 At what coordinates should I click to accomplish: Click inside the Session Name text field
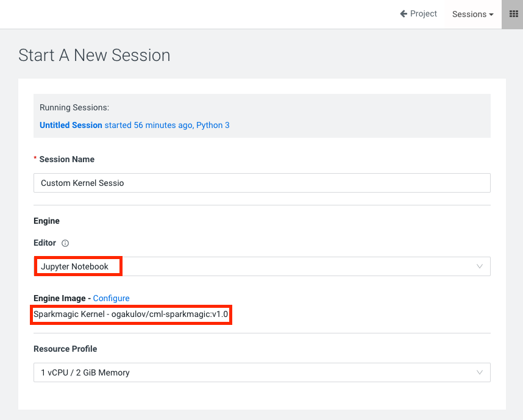point(262,183)
